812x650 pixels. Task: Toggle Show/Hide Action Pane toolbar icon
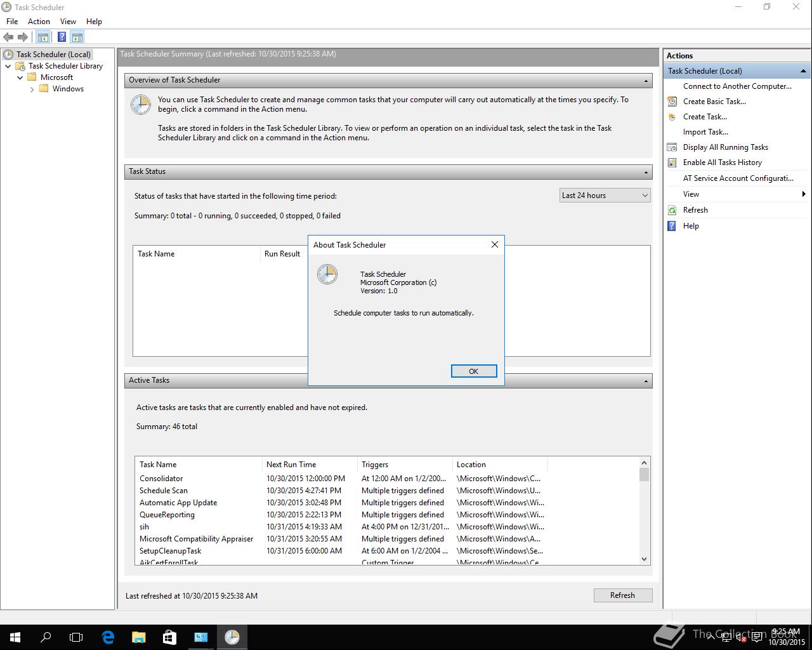77,37
